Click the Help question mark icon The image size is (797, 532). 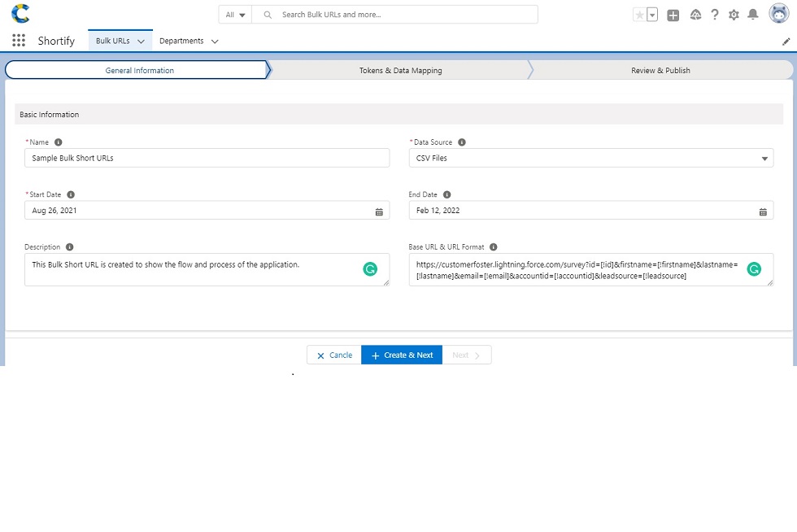point(715,15)
